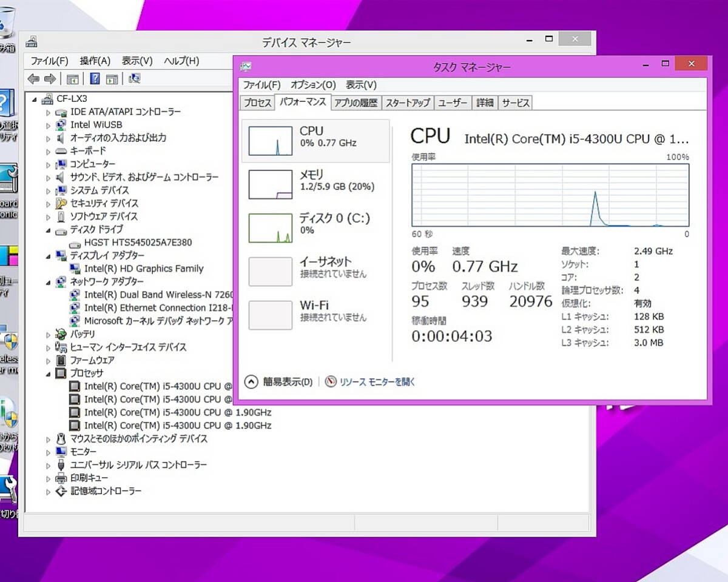Collapse the display adapters node
Viewport: 728px width, 582px height.
click(x=49, y=256)
